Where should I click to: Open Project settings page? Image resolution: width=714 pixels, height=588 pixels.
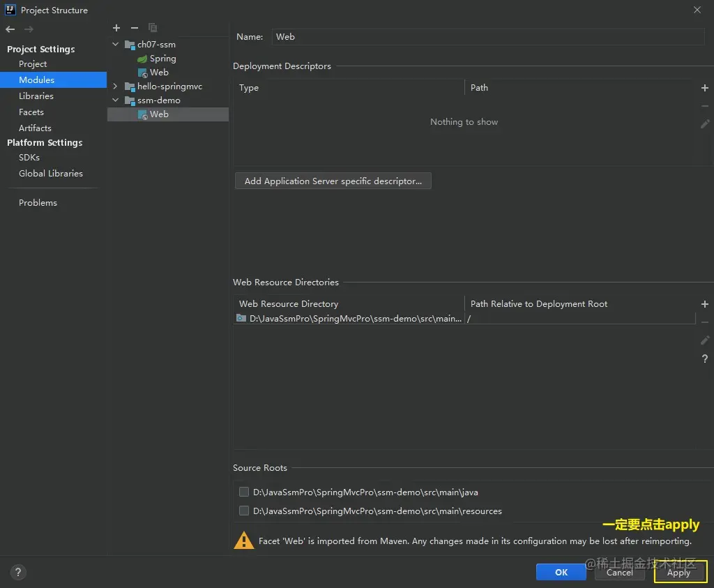(33, 64)
